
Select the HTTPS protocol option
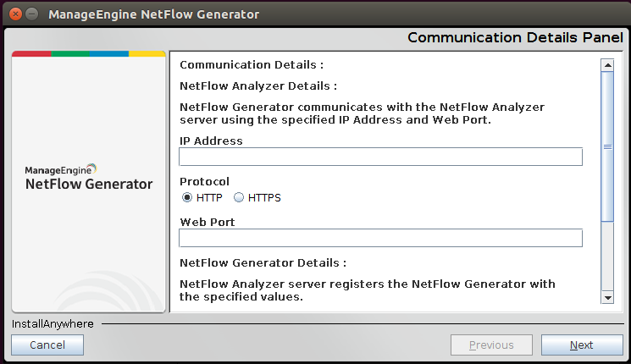click(239, 198)
